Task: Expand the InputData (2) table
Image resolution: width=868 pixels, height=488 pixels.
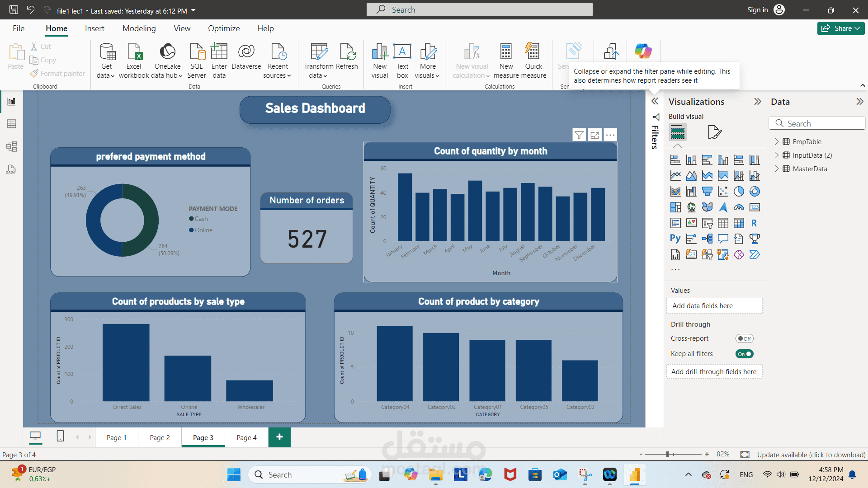Action: (x=777, y=155)
